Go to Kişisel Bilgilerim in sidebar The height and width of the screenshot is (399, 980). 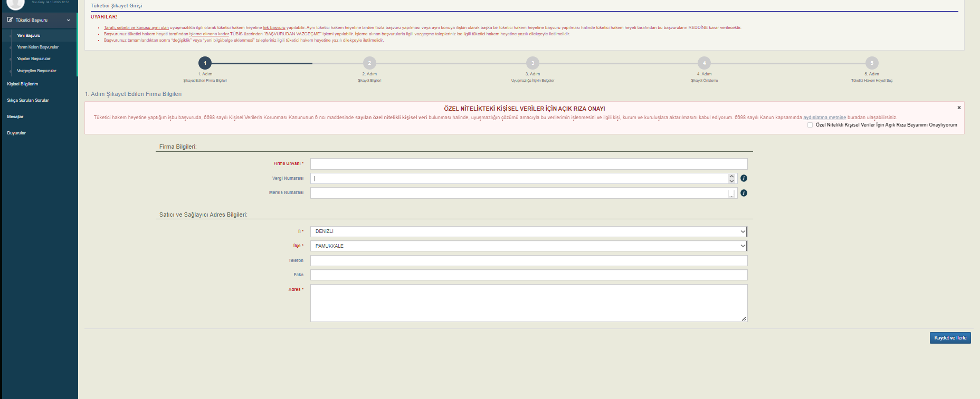[x=23, y=84]
